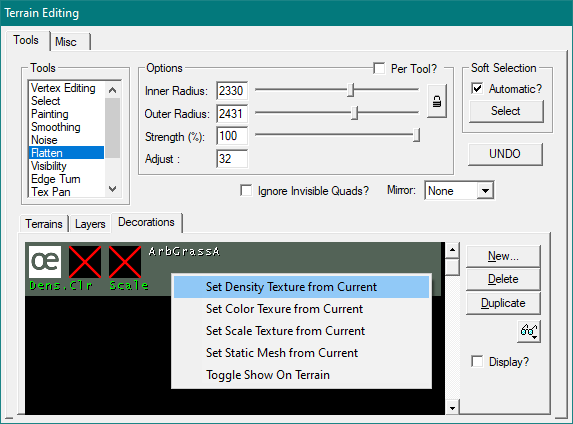Click the Duplicate decoration button
The width and height of the screenshot is (573, 424).
503,303
